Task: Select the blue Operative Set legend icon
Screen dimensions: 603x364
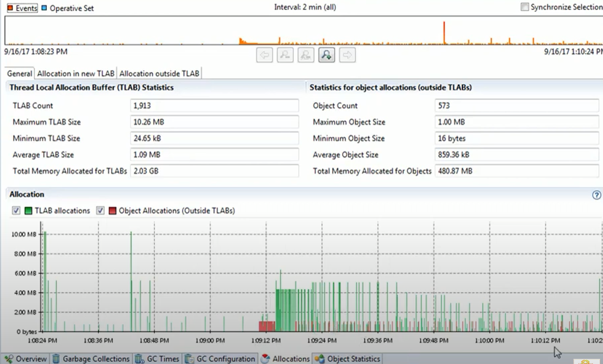Action: coord(44,8)
